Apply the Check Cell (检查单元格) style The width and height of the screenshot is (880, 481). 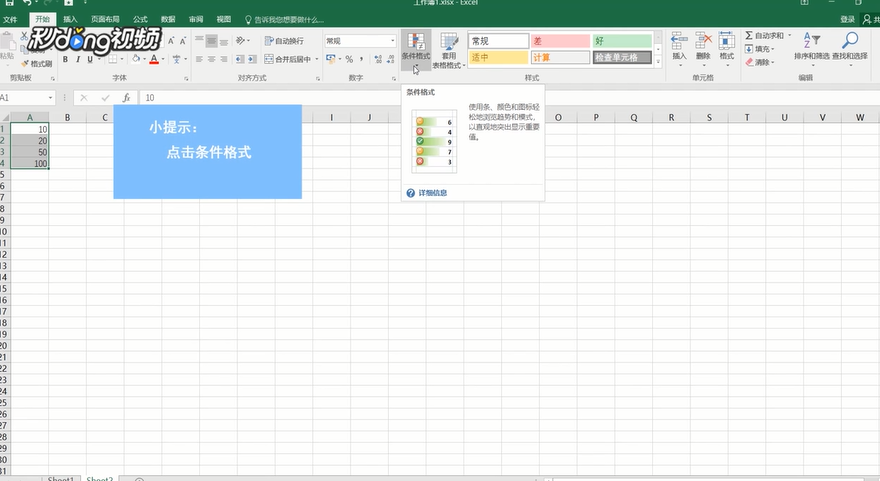622,57
